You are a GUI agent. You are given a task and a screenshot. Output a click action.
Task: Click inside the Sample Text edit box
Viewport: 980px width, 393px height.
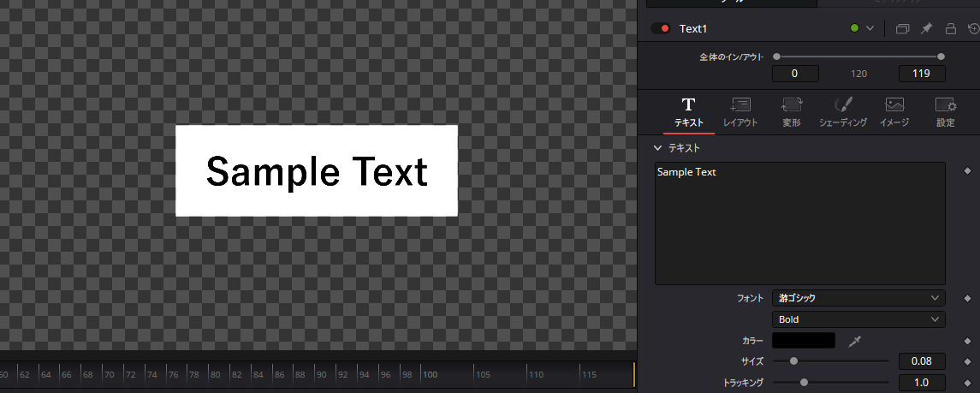click(800, 223)
